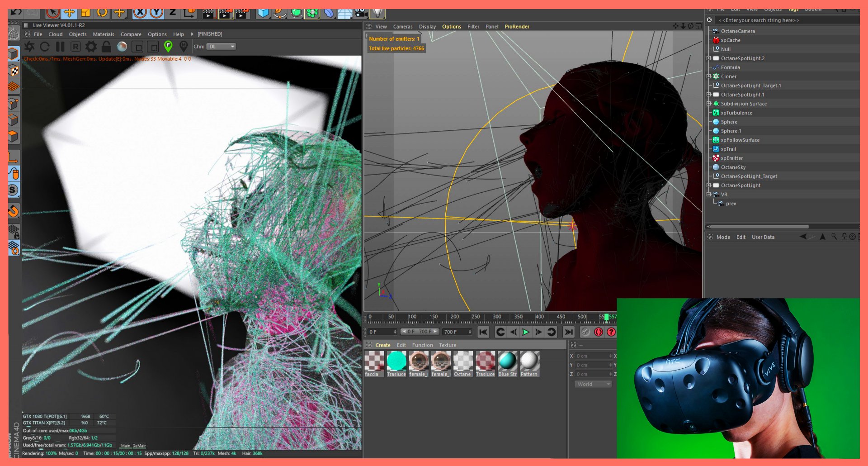Click the Light bulb icon
The image size is (868, 466).
coord(377,13)
